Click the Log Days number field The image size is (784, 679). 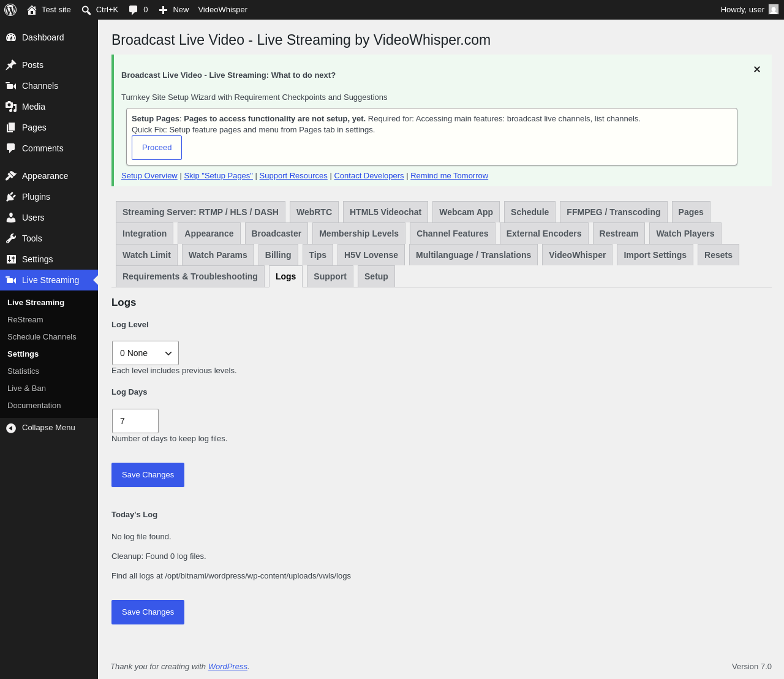click(135, 421)
